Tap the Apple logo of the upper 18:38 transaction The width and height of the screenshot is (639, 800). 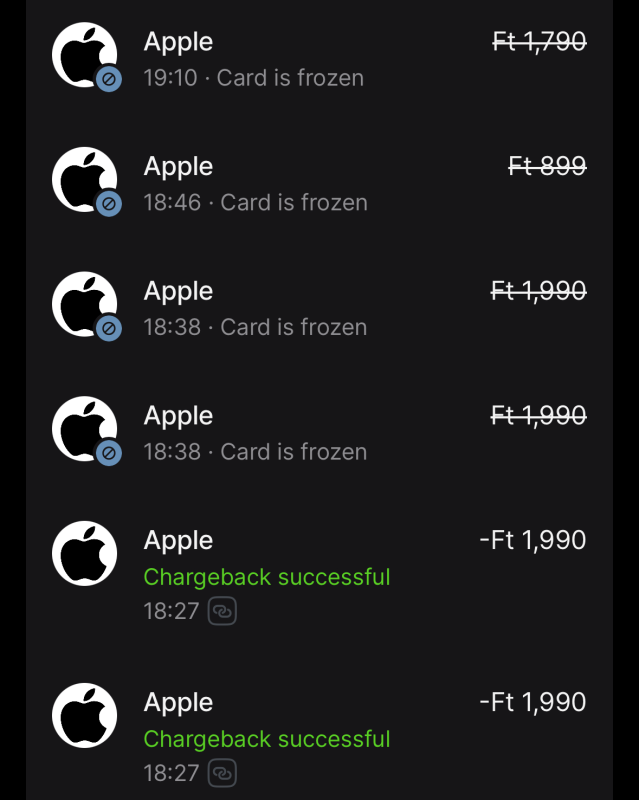coord(83,304)
